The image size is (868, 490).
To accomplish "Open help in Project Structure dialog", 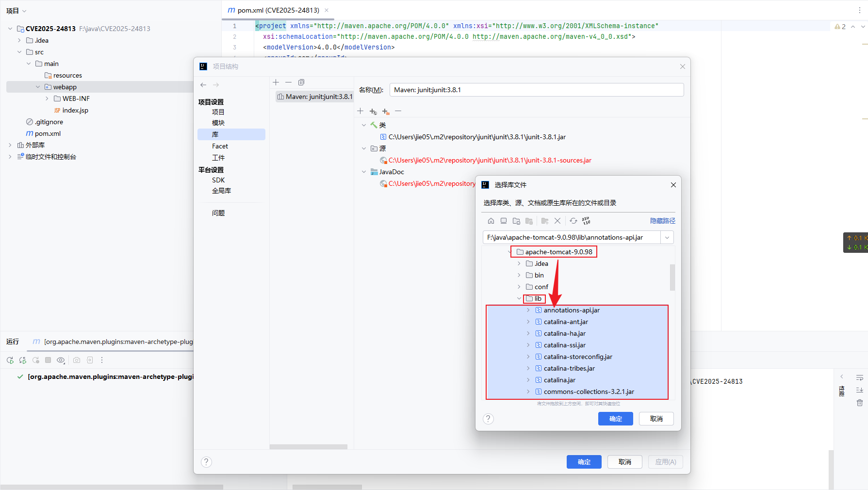I will 206,462.
